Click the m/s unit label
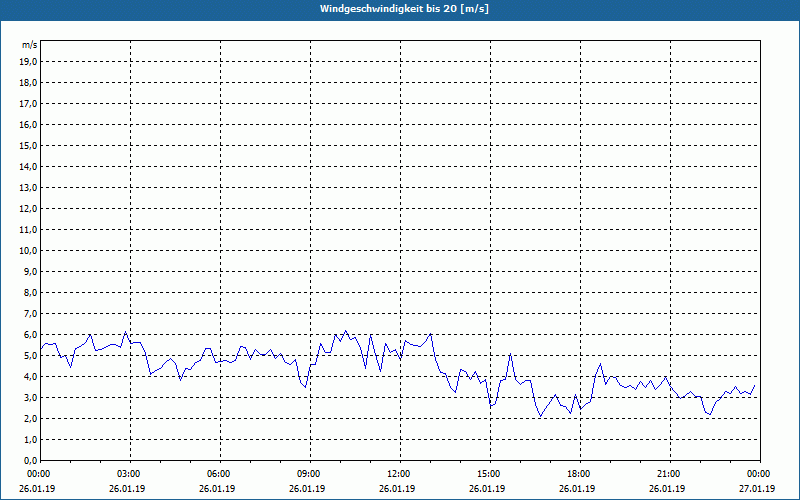This screenshot has width=800, height=500. [x=29, y=45]
